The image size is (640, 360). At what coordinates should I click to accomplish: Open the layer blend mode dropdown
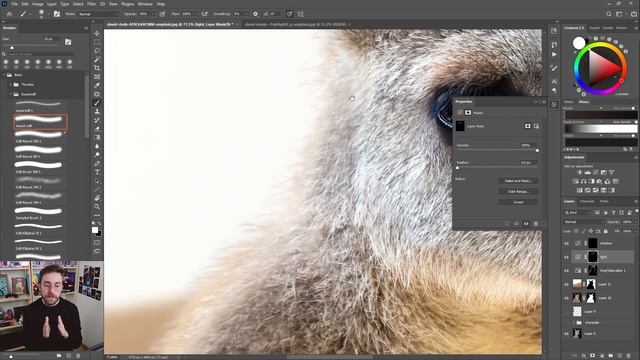pyautogui.click(x=584, y=222)
